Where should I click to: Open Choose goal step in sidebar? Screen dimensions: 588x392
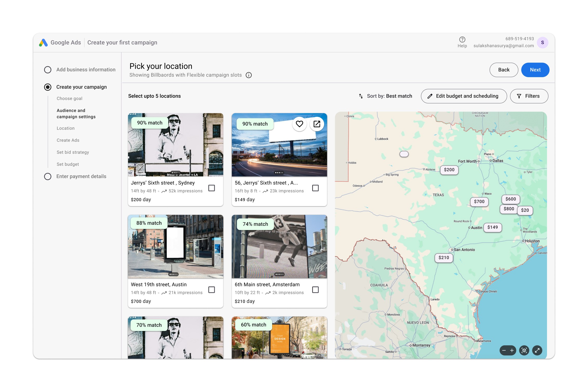click(69, 99)
